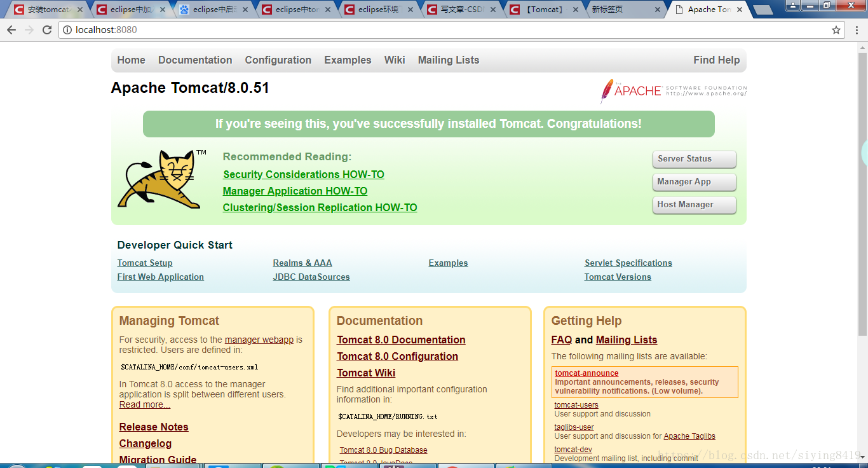The width and height of the screenshot is (868, 468).
Task: Click the scrollbar up arrow
Action: point(862,47)
